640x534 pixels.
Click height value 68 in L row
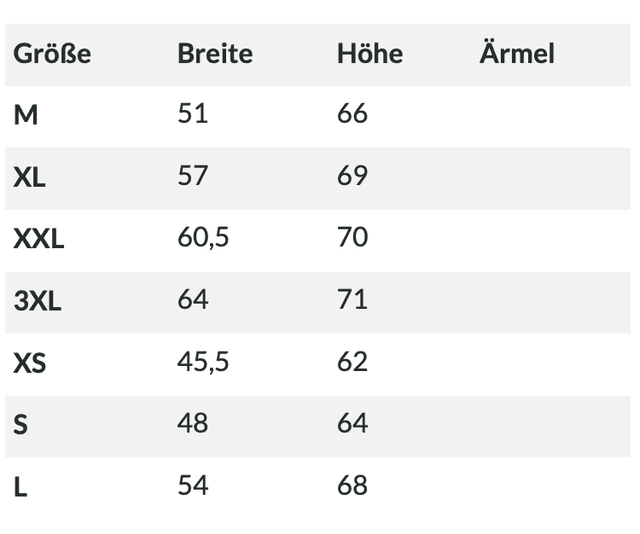coord(353,486)
